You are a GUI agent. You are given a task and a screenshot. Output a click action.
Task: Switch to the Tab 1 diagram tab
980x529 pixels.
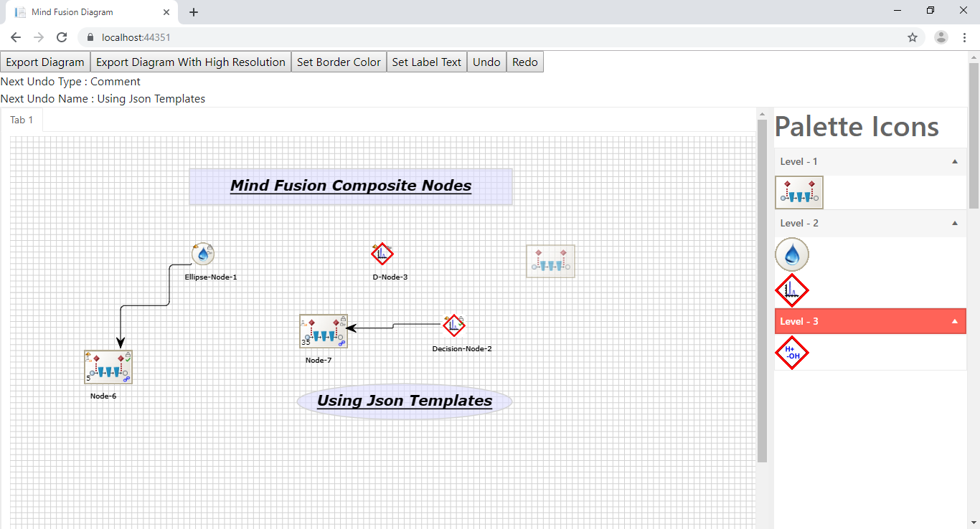coord(22,120)
